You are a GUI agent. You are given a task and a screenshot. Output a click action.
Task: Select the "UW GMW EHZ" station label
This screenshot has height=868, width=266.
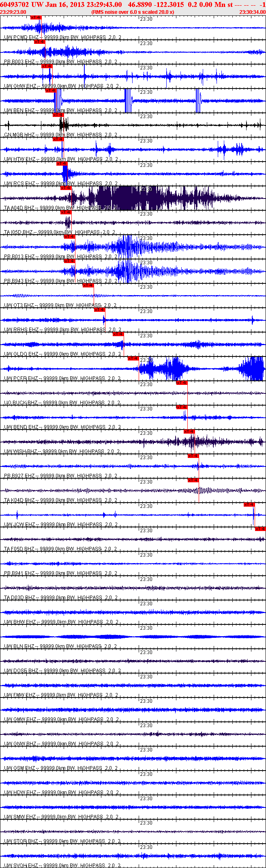tap(20, 719)
